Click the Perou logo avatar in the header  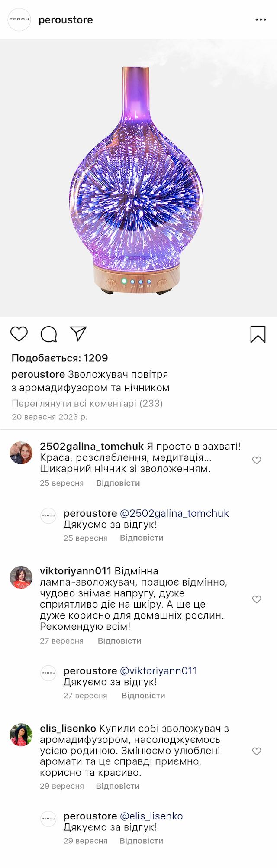[x=19, y=20]
